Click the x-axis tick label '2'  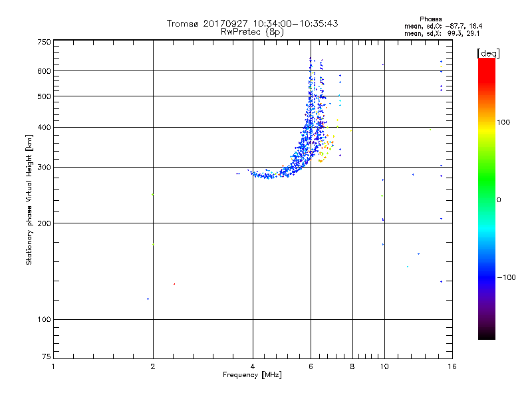[x=153, y=366]
